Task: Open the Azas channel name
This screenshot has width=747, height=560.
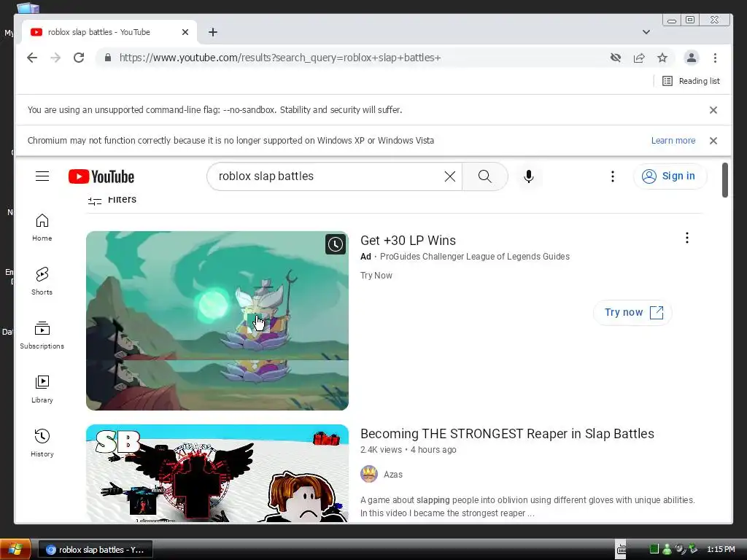Action: tap(393, 474)
